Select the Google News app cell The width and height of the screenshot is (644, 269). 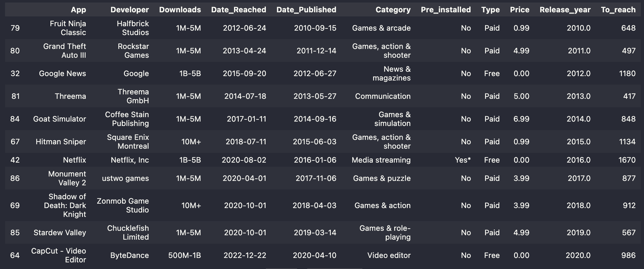62,73
